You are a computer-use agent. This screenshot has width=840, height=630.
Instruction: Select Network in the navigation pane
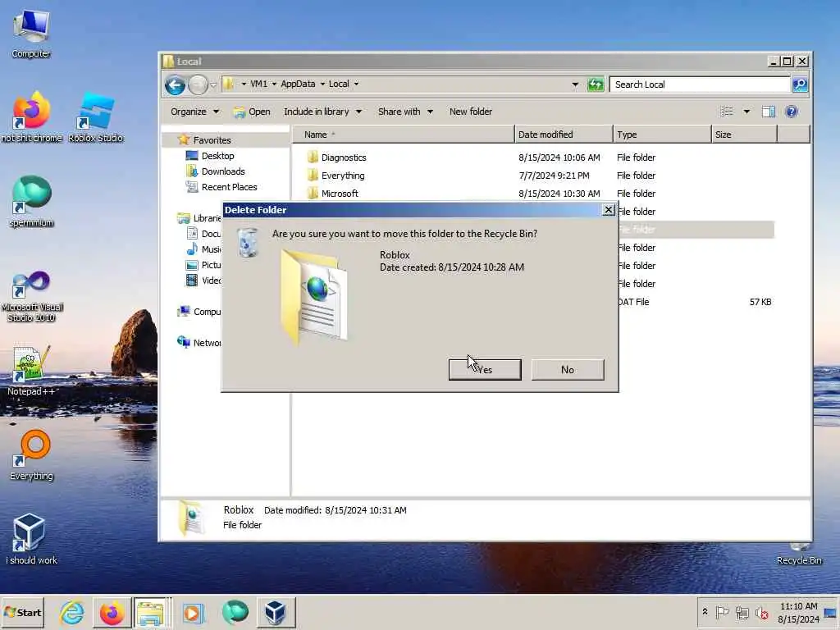(199, 342)
